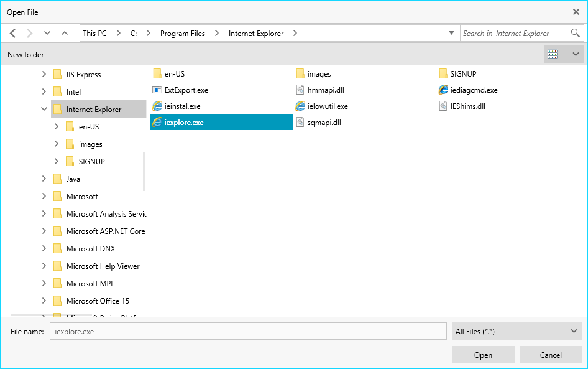Open address bar history dropdown
Image resolution: width=588 pixels, height=369 pixels.
[451, 32]
